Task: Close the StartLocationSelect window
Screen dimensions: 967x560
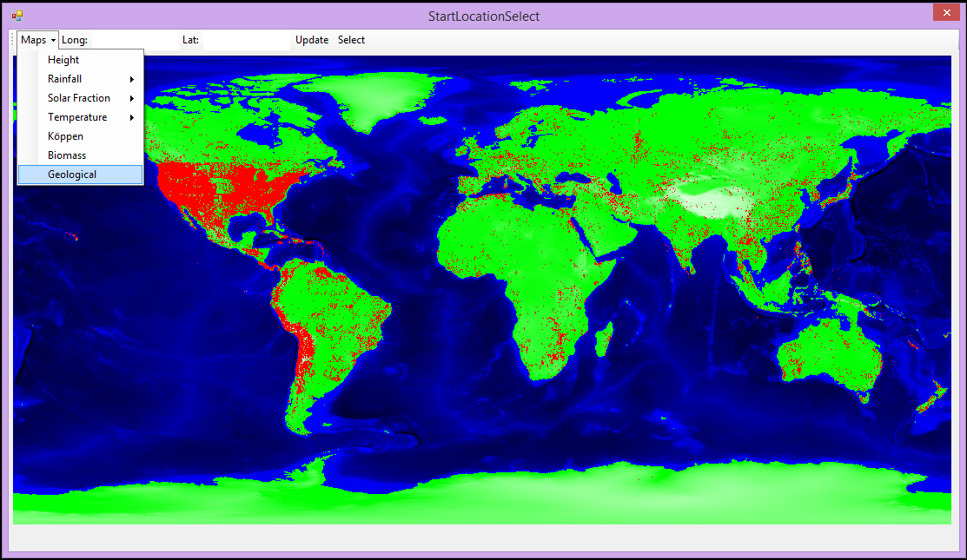Action: click(944, 13)
